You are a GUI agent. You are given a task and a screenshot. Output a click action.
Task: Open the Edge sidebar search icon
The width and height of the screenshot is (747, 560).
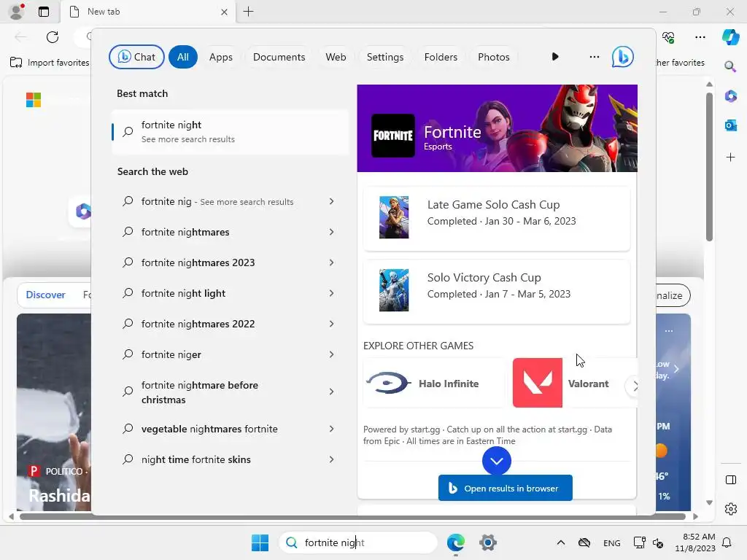730,66
